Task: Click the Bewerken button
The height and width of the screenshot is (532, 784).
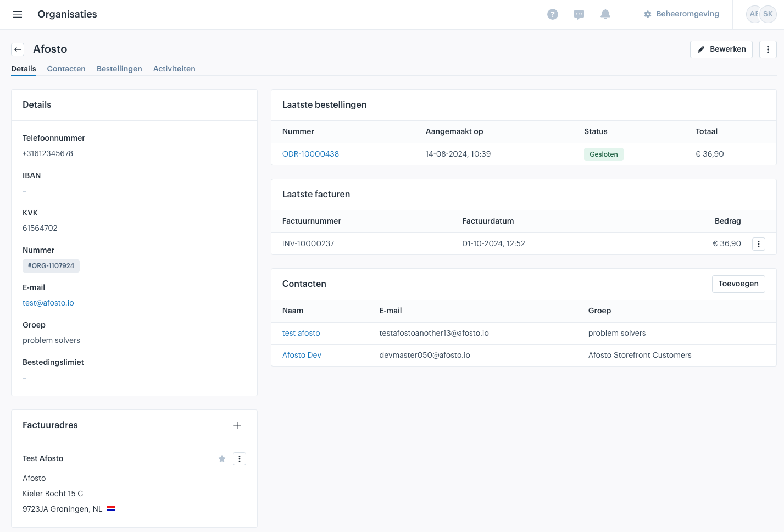Action: [x=721, y=49]
